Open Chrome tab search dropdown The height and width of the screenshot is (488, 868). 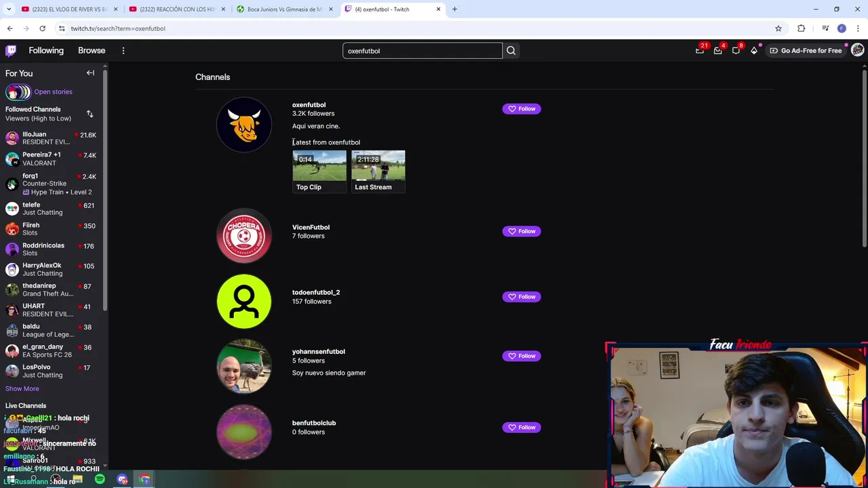coord(9,9)
